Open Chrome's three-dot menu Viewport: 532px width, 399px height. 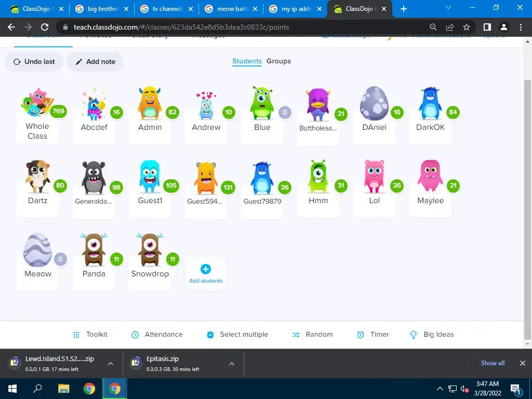pos(521,27)
